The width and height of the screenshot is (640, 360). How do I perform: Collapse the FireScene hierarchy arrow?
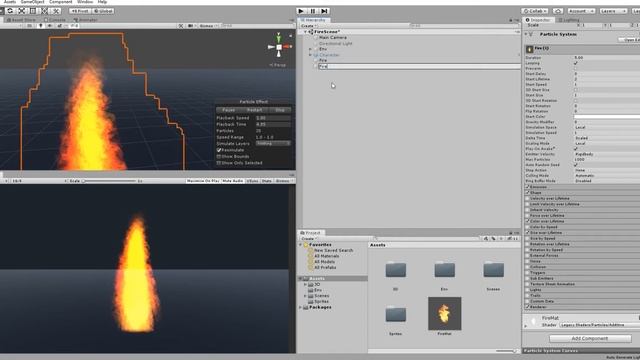tap(305, 31)
